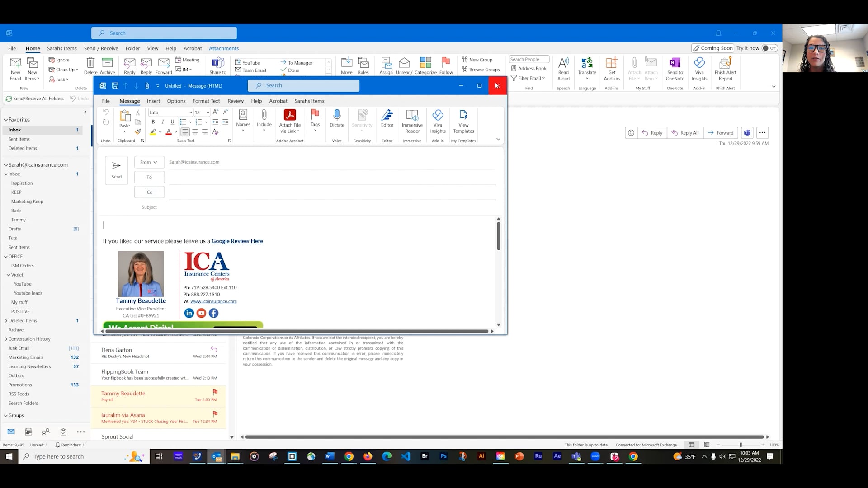Click the View Templates icon
This screenshot has width=868, height=488.
pos(463,116)
